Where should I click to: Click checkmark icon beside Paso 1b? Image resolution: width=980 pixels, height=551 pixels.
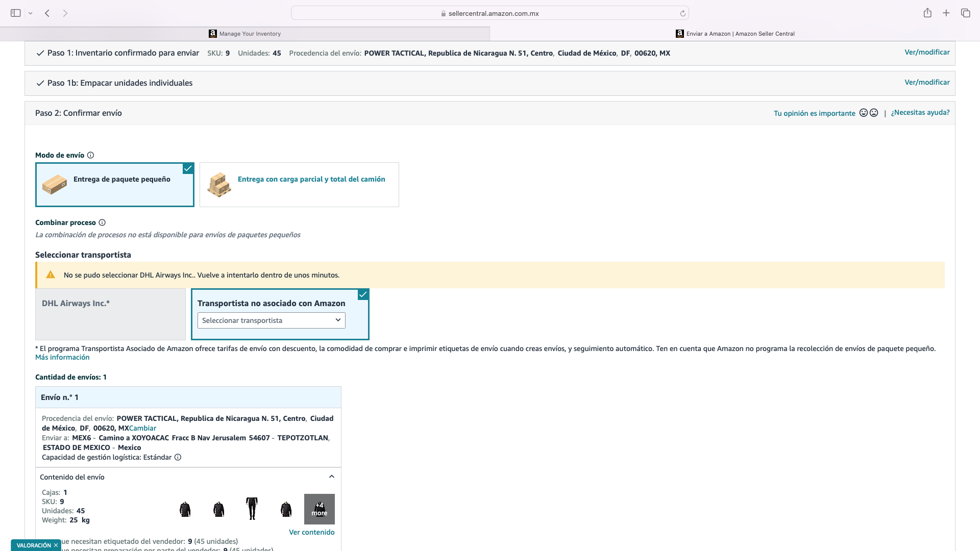pyautogui.click(x=40, y=83)
